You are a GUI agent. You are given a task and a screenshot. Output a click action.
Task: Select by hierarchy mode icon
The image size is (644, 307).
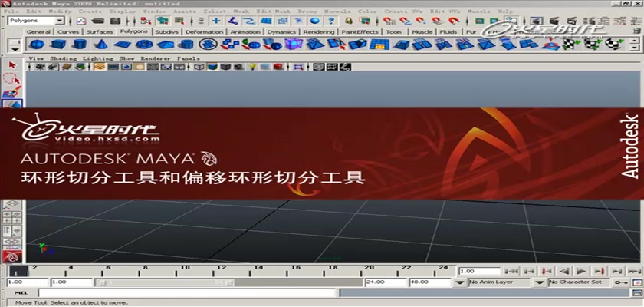(x=146, y=21)
